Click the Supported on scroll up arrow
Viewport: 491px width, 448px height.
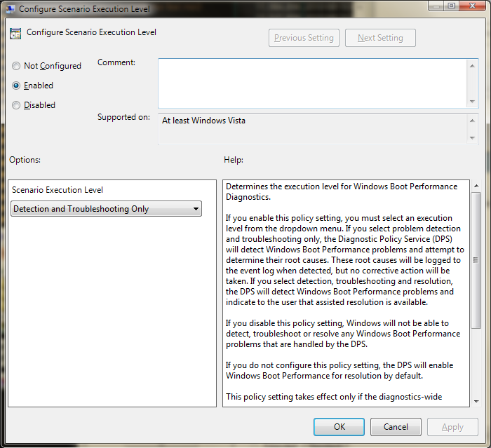[472, 121]
